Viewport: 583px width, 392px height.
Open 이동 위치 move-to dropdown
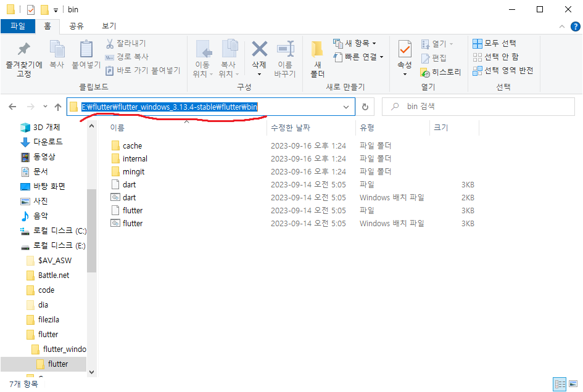[202, 59]
